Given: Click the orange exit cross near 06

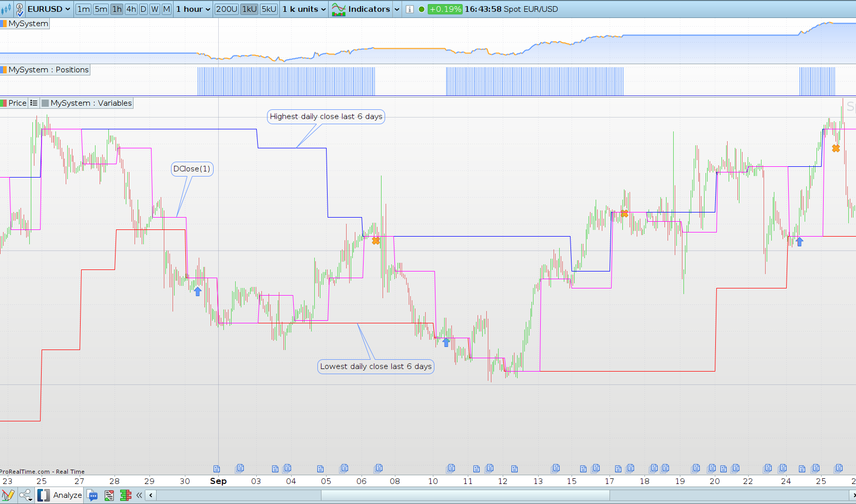Looking at the screenshot, I should click(376, 241).
